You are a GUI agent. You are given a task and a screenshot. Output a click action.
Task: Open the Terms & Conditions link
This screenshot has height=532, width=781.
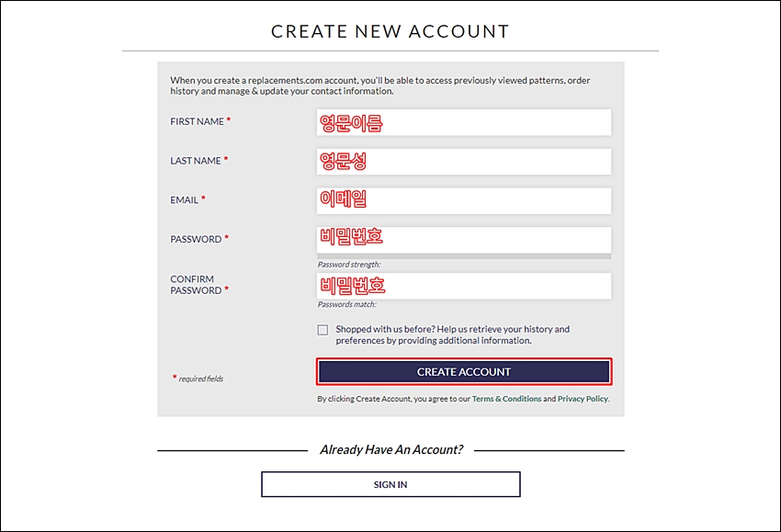(x=506, y=399)
